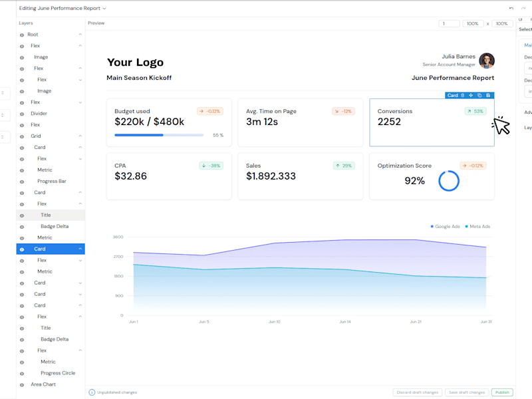This screenshot has width=532, height=399.
Task: Toggle the Meta Ads legend item
Action: pyautogui.click(x=477, y=226)
